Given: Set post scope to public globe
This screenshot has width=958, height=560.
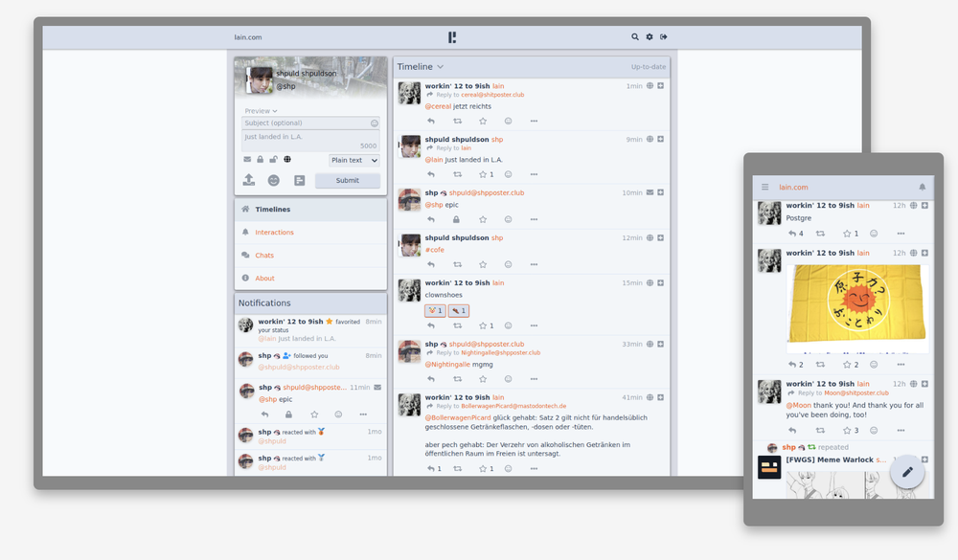Looking at the screenshot, I should [x=287, y=160].
